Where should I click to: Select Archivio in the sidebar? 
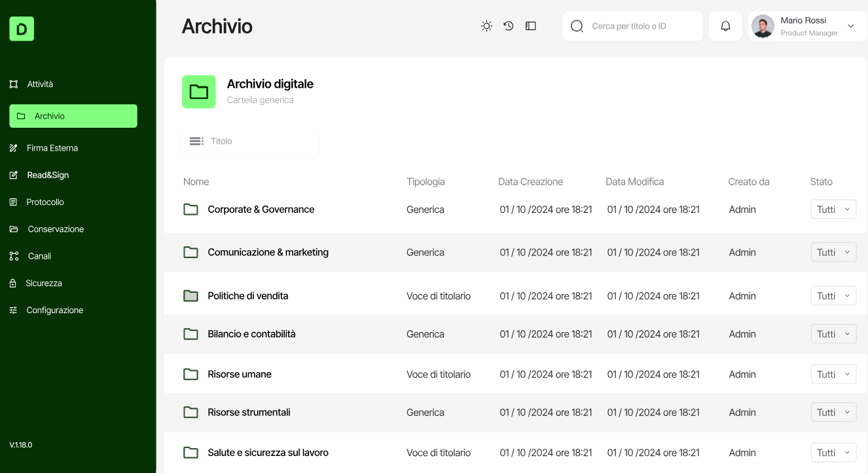click(x=73, y=116)
